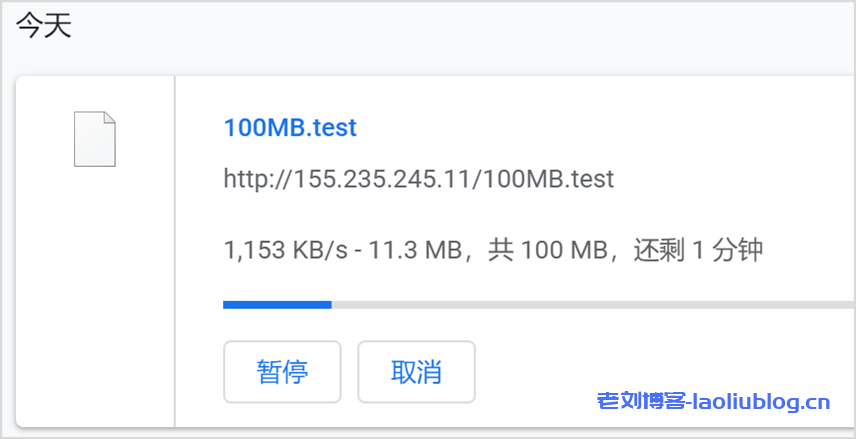Click the blue filled progress bar segment
The width and height of the screenshot is (856, 439).
277,304
